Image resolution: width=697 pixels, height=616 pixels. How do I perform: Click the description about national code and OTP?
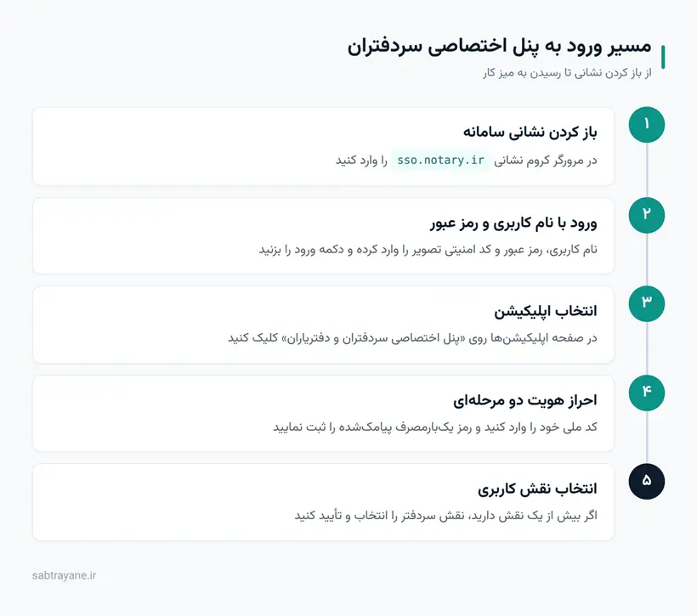[435, 427]
